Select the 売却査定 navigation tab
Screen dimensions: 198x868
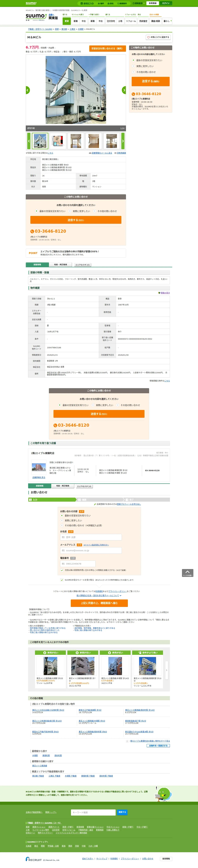point(143,21)
